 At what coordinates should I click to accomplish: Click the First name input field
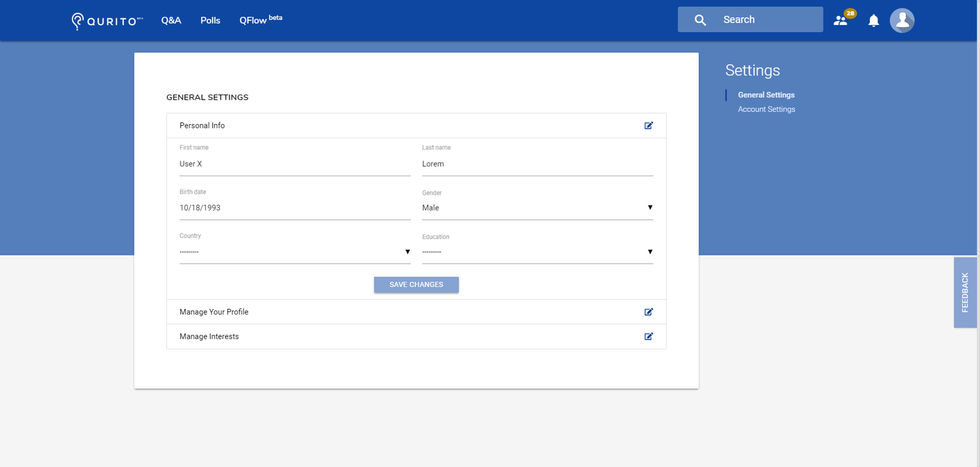point(295,164)
